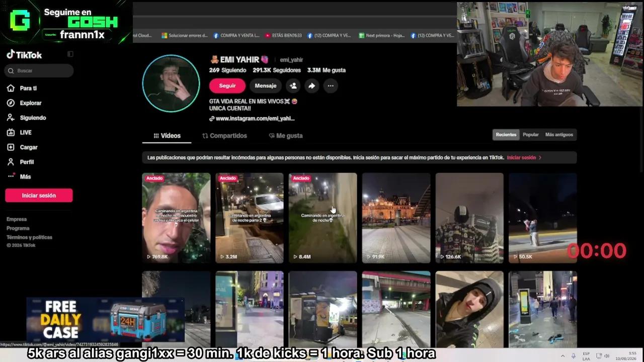View the 269 Siguiendo count
The width and height of the screenshot is (644, 362).
pos(228,70)
